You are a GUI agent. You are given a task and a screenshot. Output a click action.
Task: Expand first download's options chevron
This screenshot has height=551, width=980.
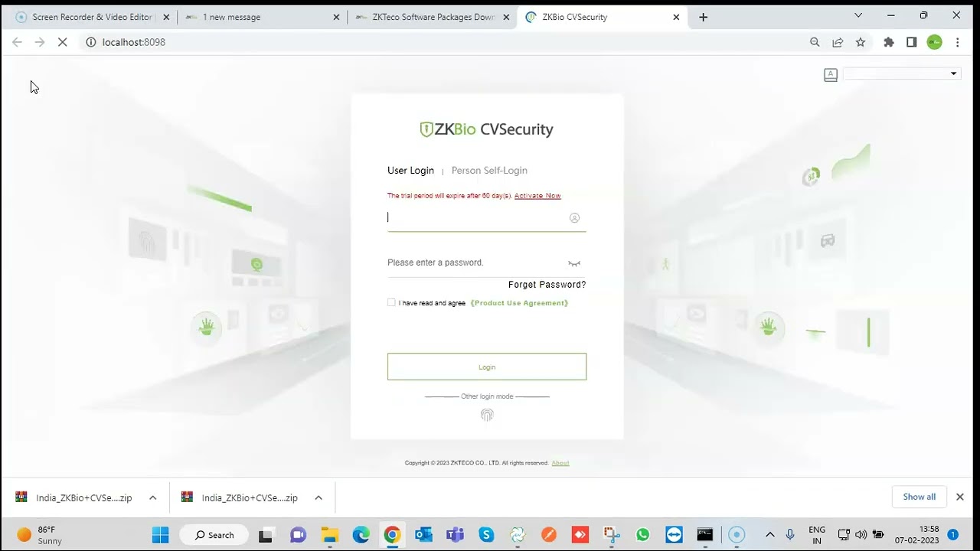click(152, 497)
